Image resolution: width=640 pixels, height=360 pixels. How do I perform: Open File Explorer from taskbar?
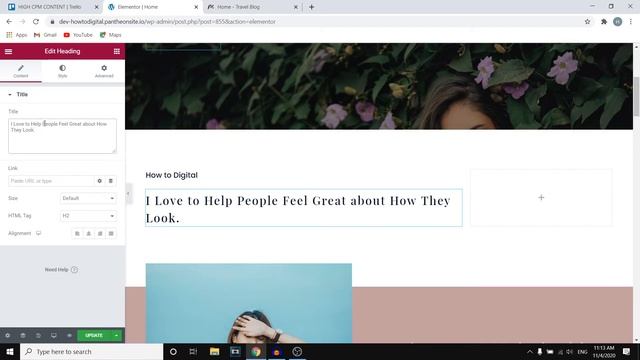click(214, 351)
